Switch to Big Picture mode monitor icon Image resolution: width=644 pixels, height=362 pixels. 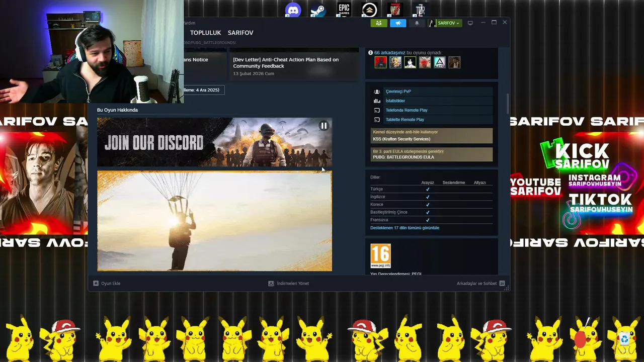(470, 23)
